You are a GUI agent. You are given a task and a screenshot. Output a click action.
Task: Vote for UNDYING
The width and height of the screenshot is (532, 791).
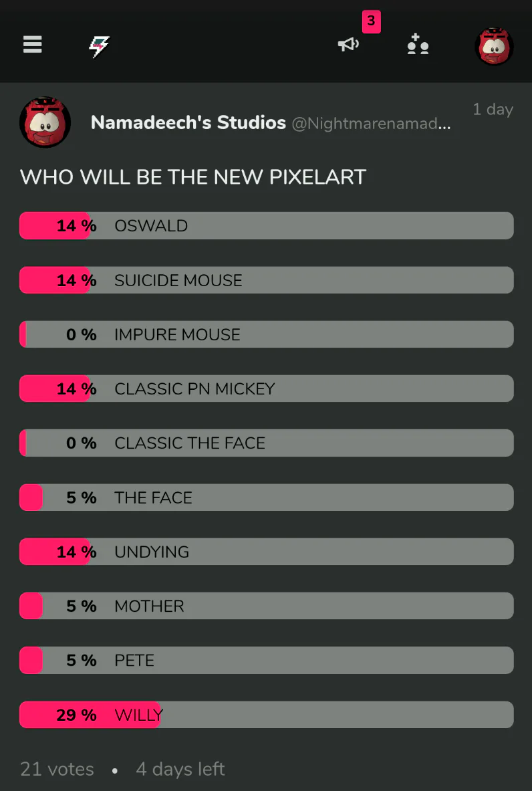click(266, 552)
